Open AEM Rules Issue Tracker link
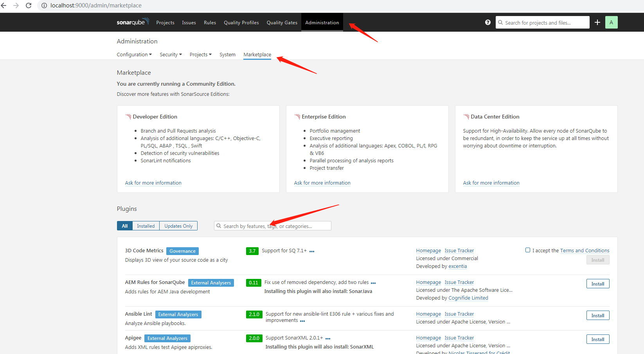 point(459,282)
